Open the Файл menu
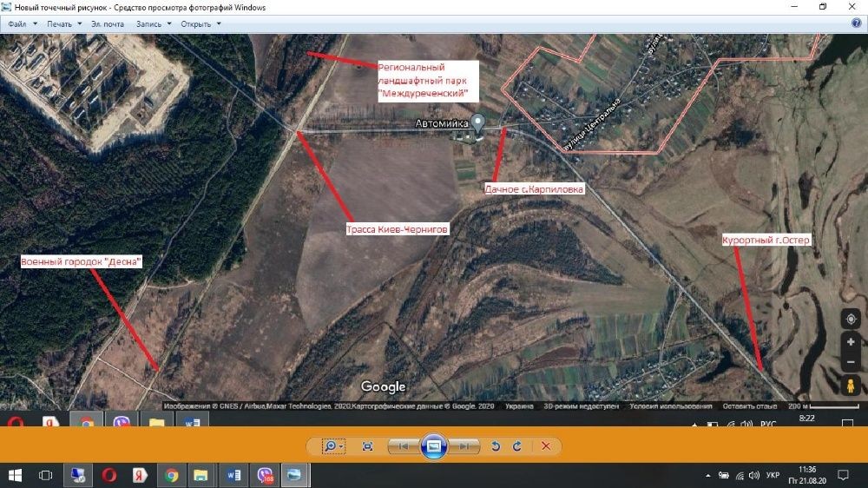The width and height of the screenshot is (868, 488). click(x=23, y=23)
